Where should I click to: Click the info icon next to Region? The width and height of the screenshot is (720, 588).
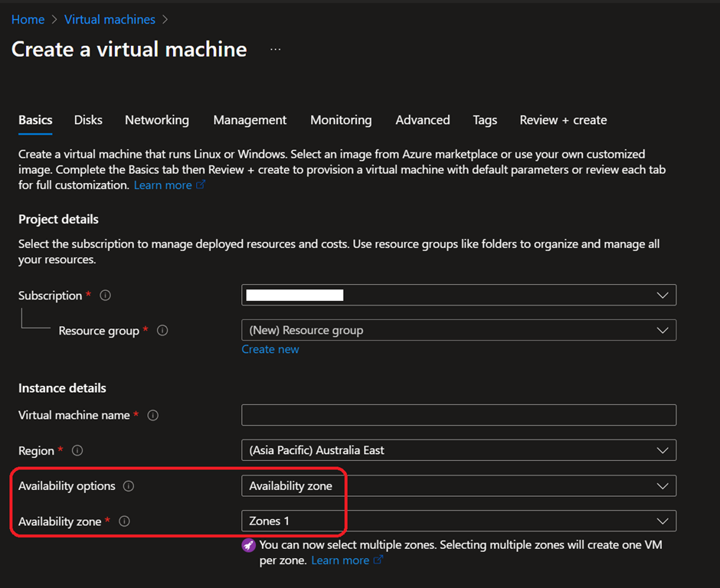[77, 451]
